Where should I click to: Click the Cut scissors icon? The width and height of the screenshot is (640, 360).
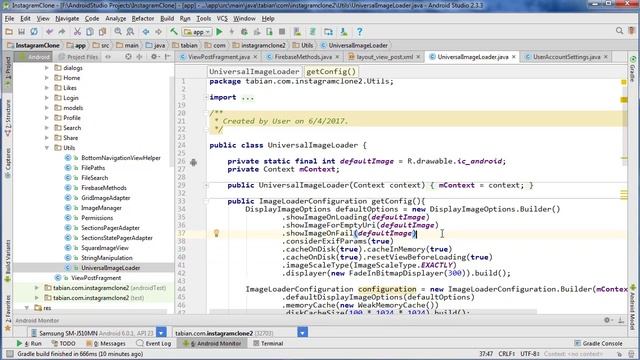(77, 32)
